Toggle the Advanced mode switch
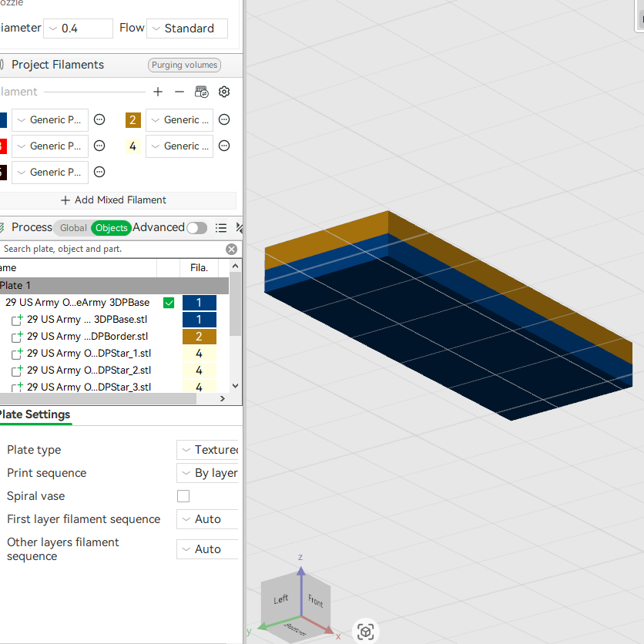 pyautogui.click(x=196, y=228)
